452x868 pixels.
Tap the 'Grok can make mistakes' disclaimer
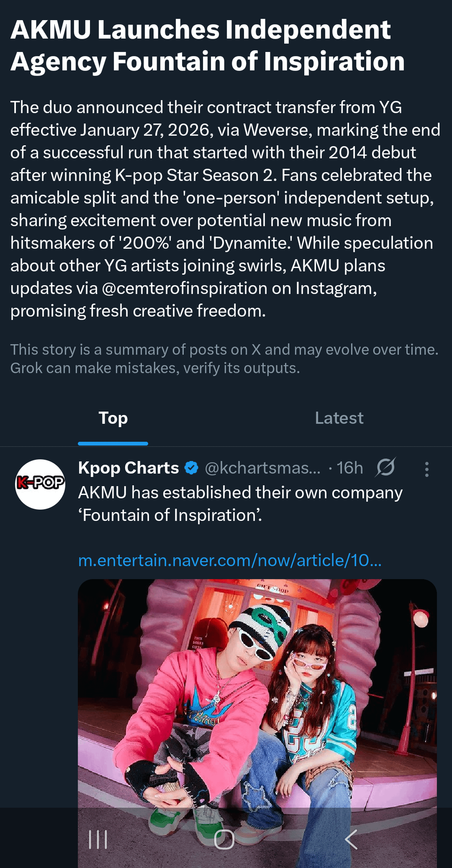pos(155,368)
